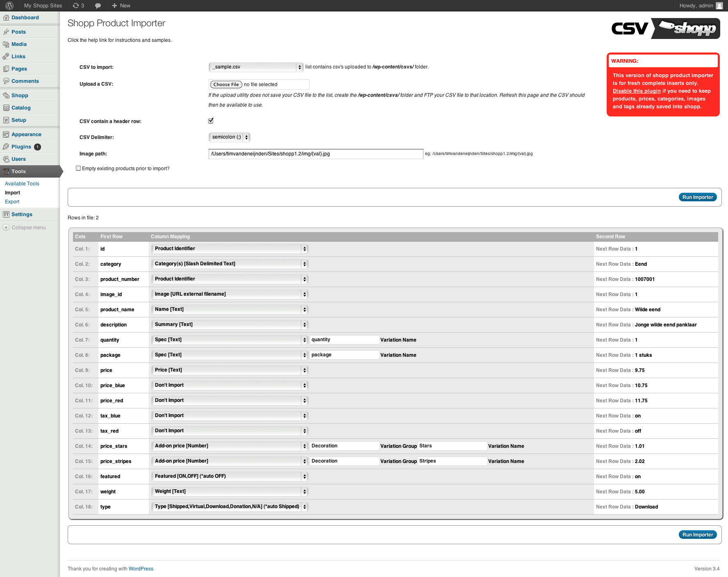Open the featured column mapping dropdown

point(230,476)
